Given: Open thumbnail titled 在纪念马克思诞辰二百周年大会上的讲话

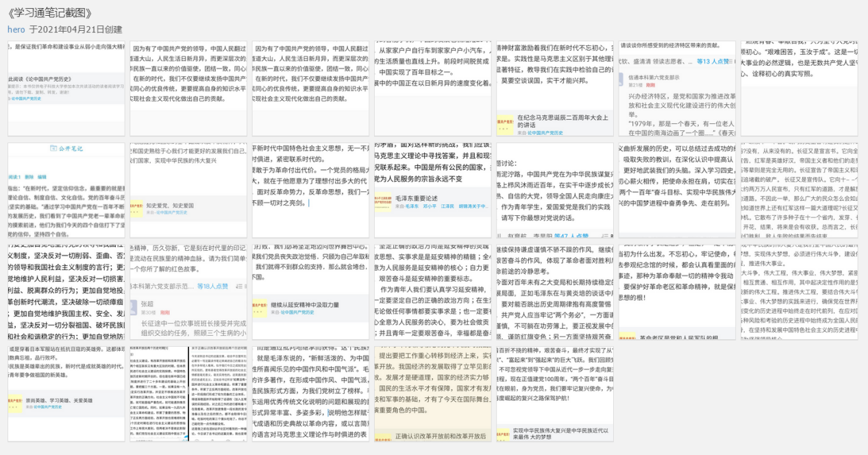Looking at the screenshot, I should point(554,88).
